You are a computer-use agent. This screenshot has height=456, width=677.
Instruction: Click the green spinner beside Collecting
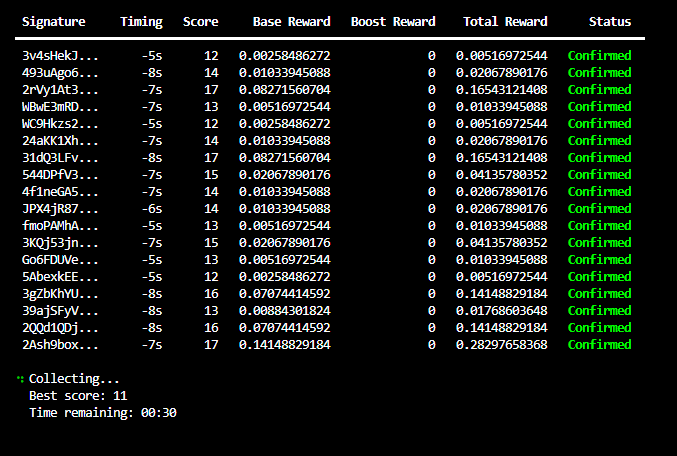[x=20, y=379]
